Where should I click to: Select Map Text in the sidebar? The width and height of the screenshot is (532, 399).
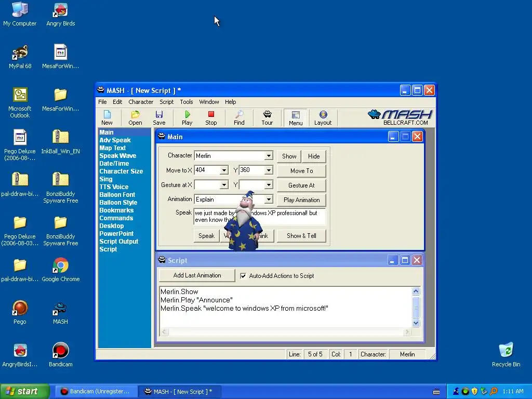[113, 148]
